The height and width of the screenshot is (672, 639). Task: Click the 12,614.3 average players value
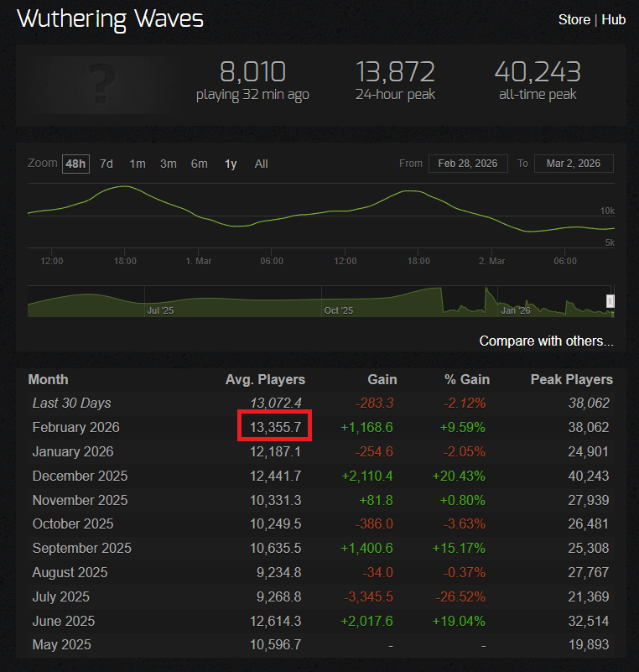(x=275, y=621)
